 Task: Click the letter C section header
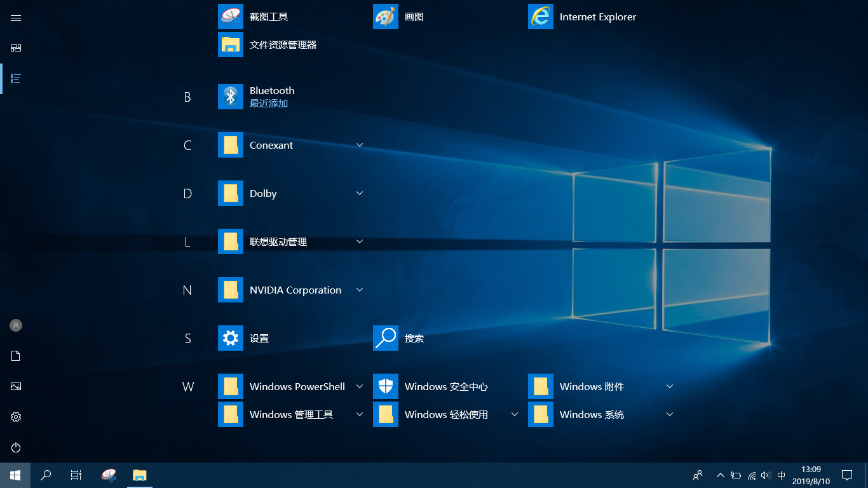pyautogui.click(x=187, y=146)
